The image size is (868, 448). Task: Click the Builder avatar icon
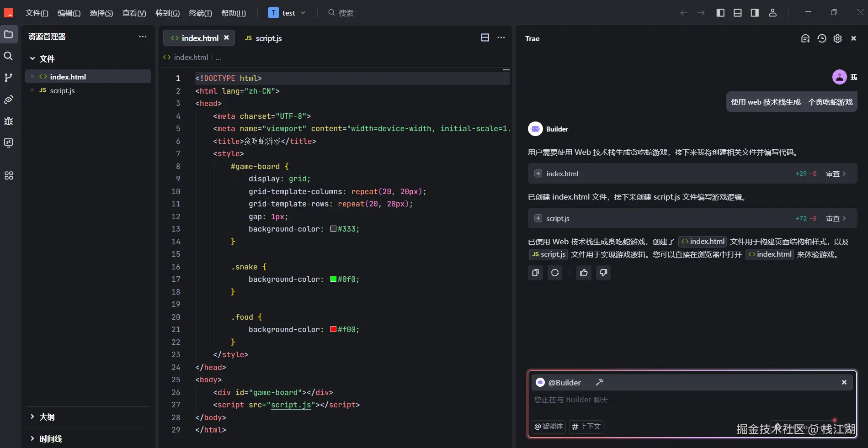coord(535,129)
